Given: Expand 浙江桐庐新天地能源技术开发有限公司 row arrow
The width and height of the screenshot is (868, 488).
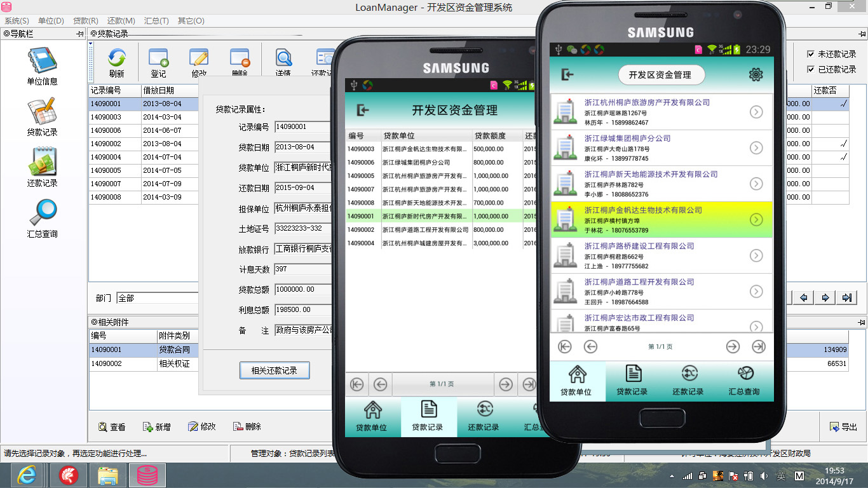Looking at the screenshot, I should pyautogui.click(x=756, y=184).
